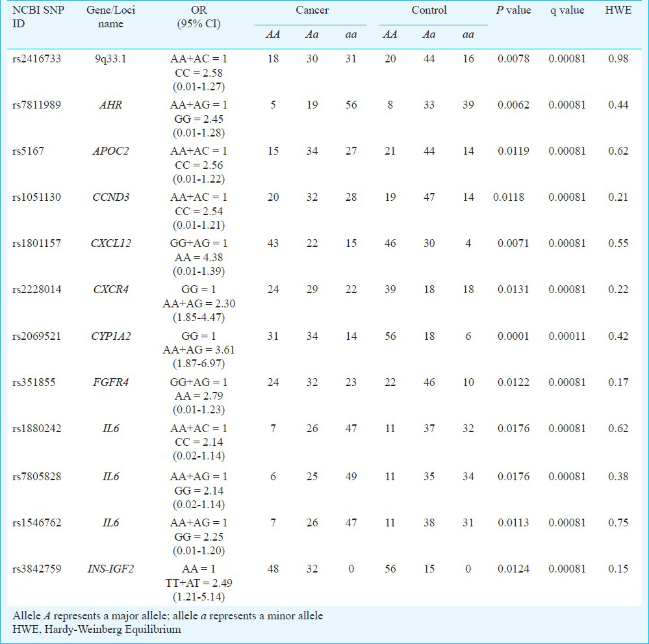Click SNP rs1546762
This screenshot has height=644, width=649.
[36, 522]
